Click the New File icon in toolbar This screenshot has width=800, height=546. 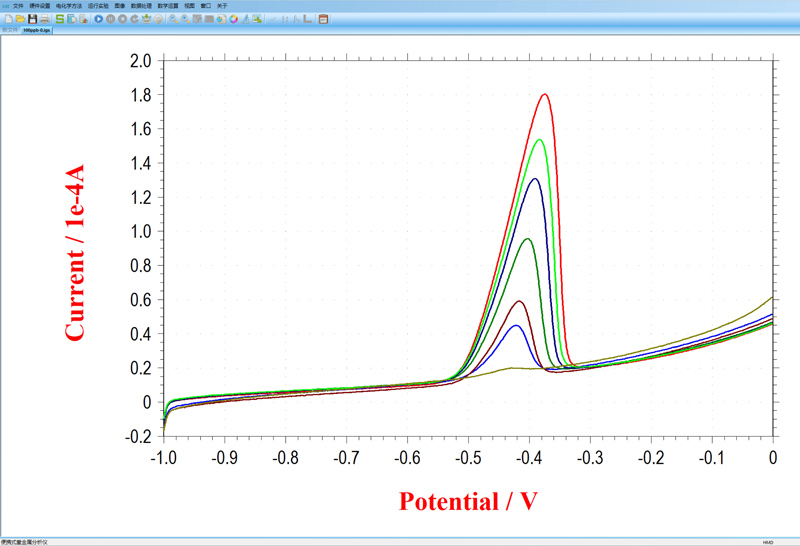pyautogui.click(x=9, y=19)
